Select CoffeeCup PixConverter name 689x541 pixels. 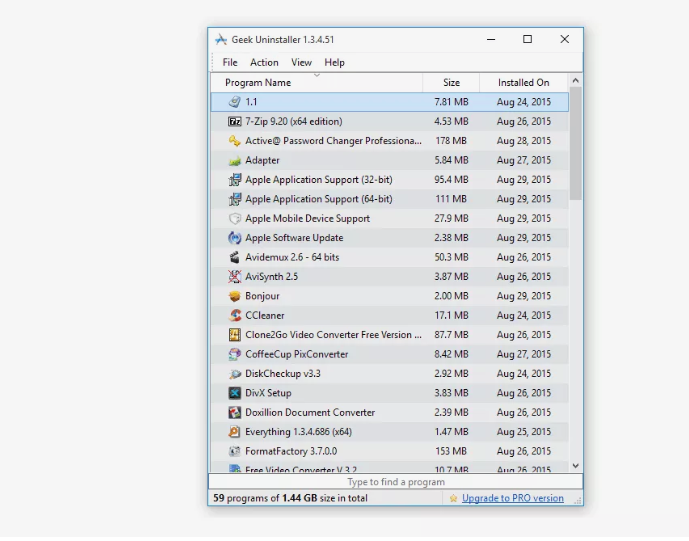(297, 354)
